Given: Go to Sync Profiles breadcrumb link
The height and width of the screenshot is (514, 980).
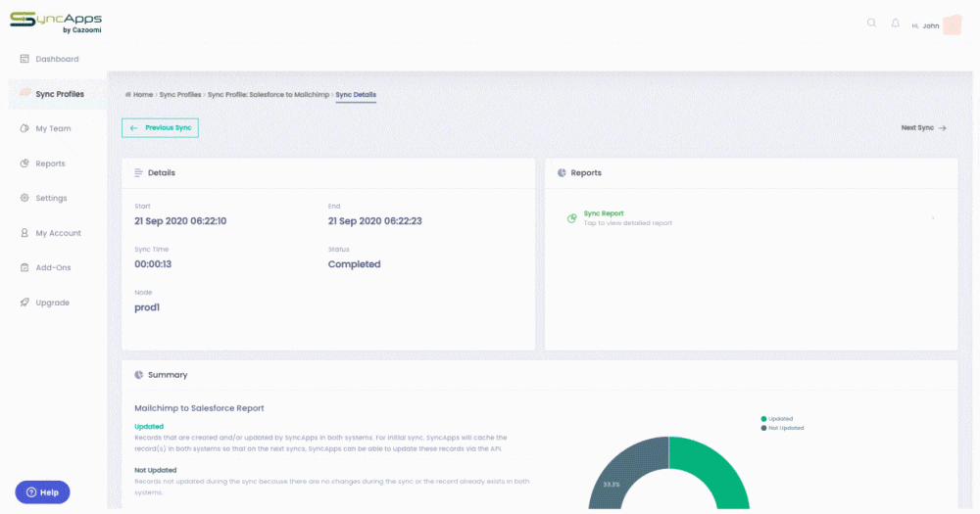Looking at the screenshot, I should (180, 94).
